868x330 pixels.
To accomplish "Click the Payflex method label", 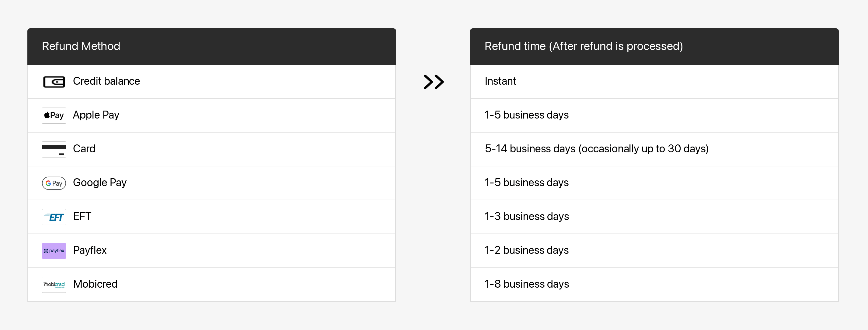I will coord(90,250).
